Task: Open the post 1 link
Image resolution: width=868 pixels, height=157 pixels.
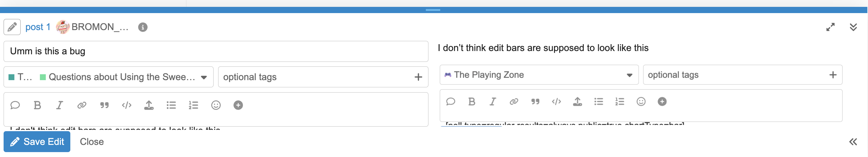Action: pos(38,27)
